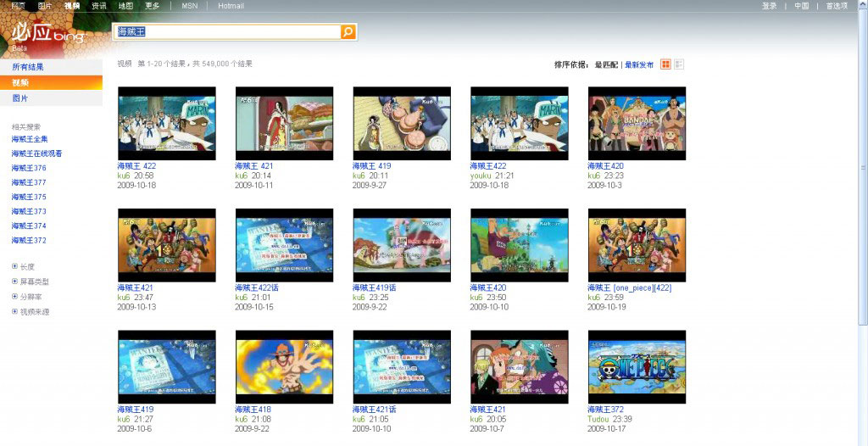Open related search 海贼王372 in the sidebar
This screenshot has width=868, height=446.
coord(29,241)
